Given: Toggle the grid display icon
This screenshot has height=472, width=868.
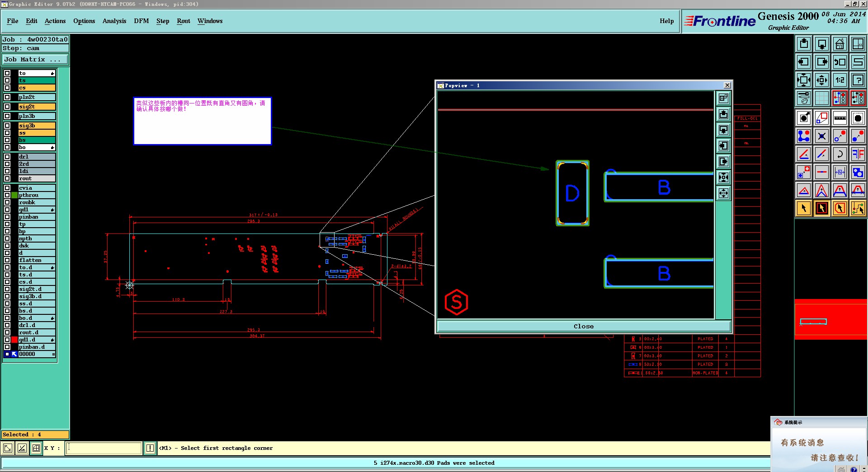Looking at the screenshot, I should click(822, 98).
